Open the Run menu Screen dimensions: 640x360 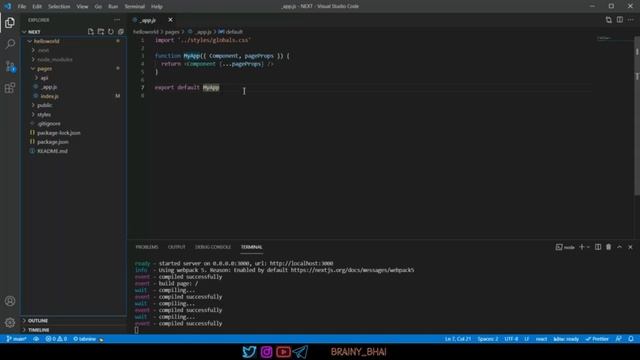113,7
